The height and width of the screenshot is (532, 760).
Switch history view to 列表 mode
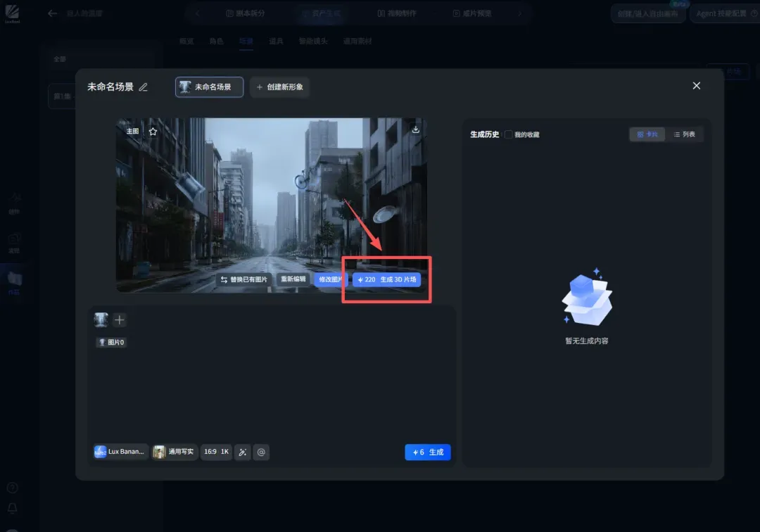pos(684,134)
